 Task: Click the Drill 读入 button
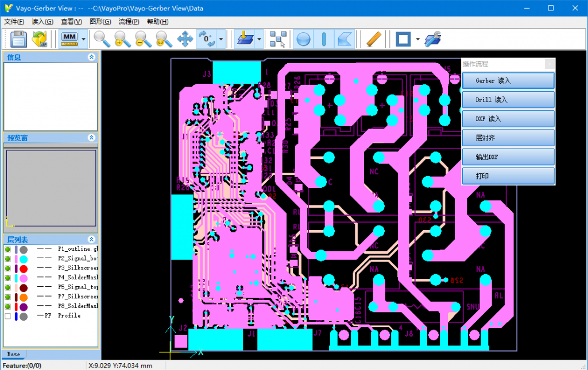pos(508,100)
